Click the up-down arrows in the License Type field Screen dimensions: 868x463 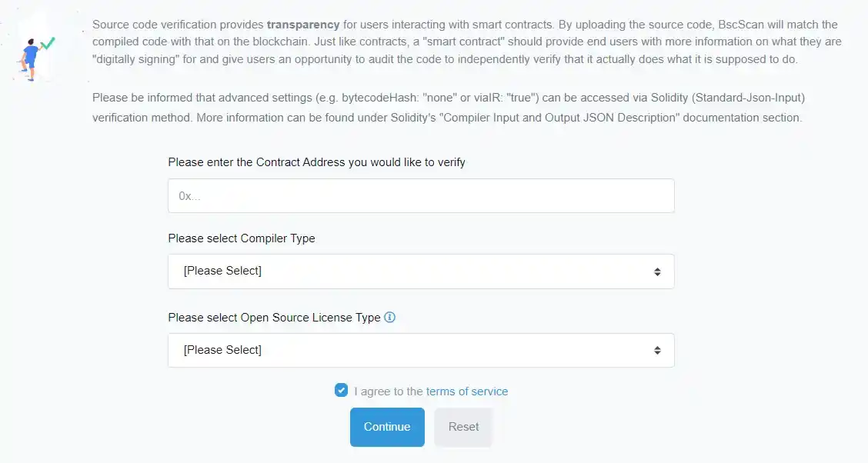pos(657,351)
